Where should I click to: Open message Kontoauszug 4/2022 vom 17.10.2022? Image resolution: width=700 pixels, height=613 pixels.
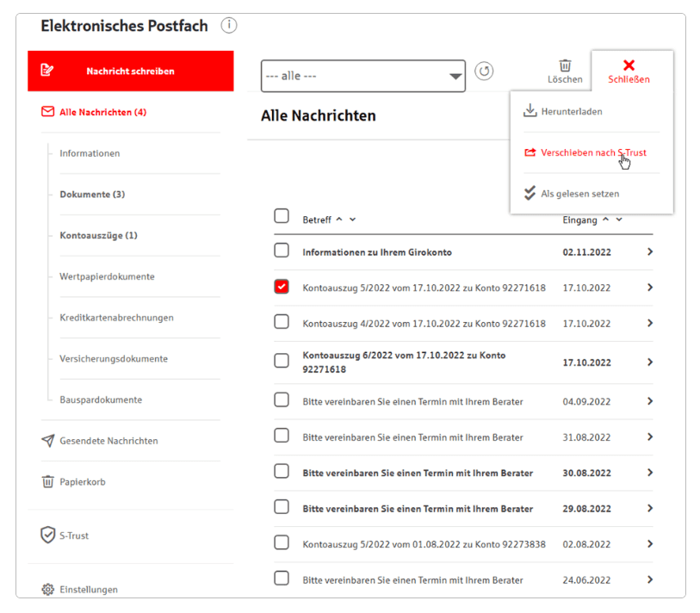pyautogui.click(x=424, y=324)
